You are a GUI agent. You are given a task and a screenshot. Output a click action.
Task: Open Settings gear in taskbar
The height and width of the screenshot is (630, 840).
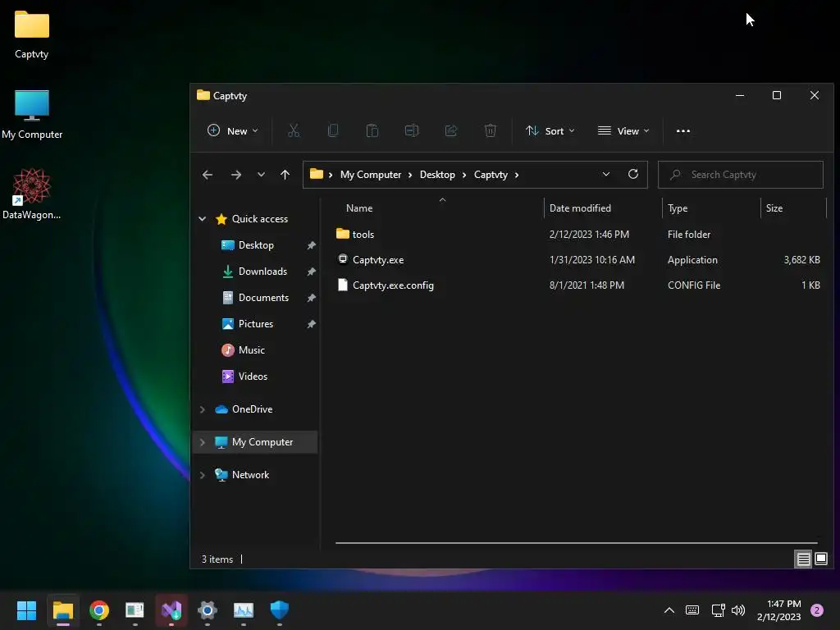(208, 610)
